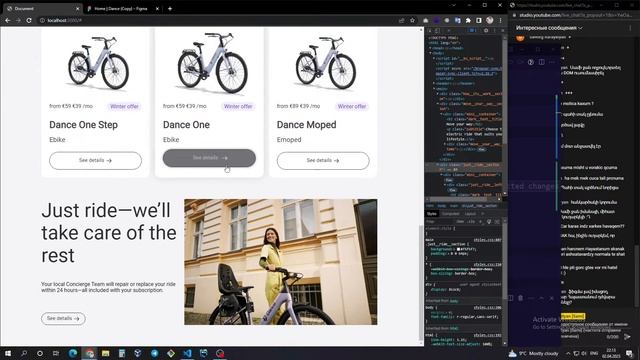The width and height of the screenshot is (640, 360).
Task: Collapse the main element in DOM tree
Action: 434,89
